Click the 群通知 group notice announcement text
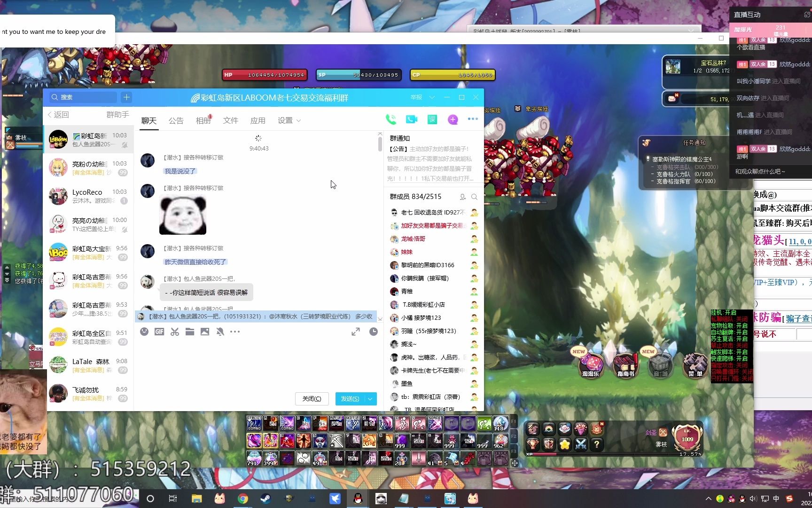 point(430,164)
